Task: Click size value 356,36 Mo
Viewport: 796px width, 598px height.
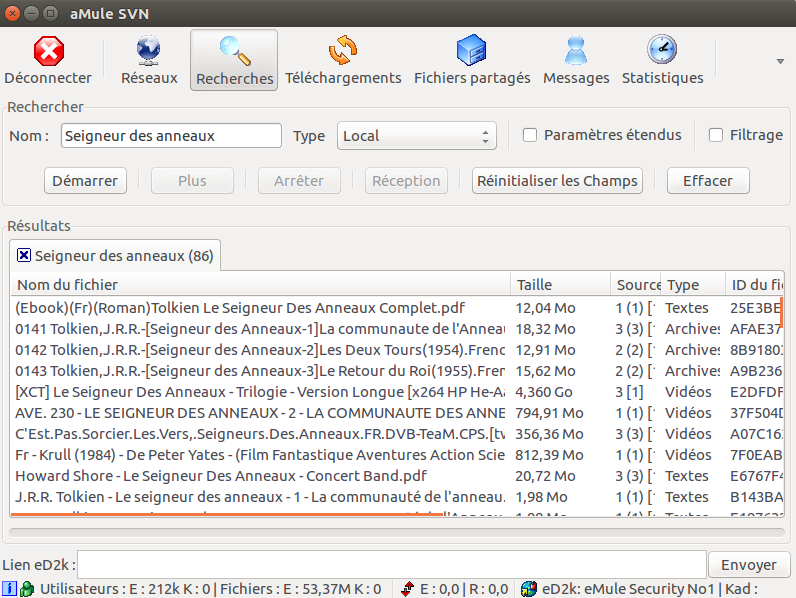Action: pyautogui.click(x=549, y=434)
